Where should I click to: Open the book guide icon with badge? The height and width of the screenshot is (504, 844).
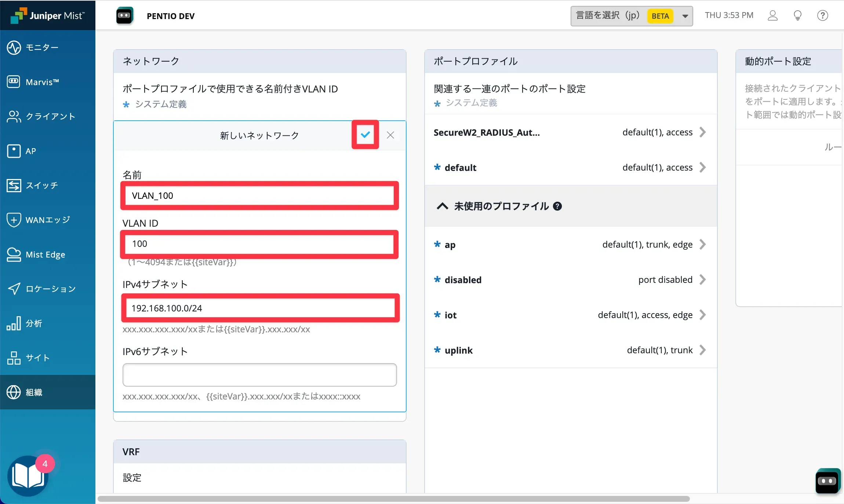tap(28, 476)
